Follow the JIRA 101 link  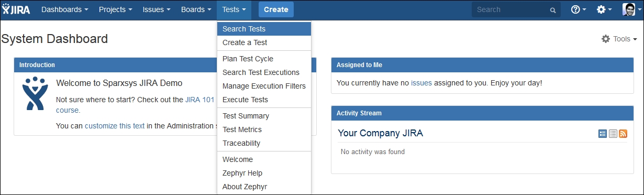[x=199, y=99]
